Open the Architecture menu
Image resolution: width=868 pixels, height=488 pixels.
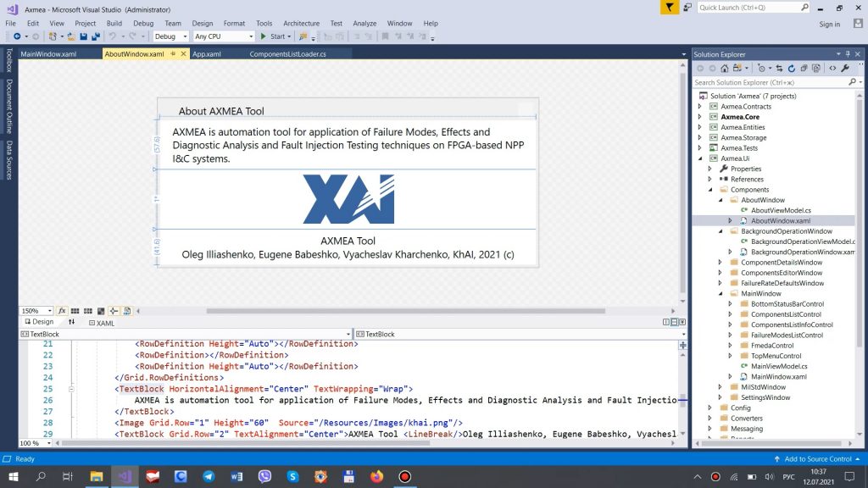301,23
